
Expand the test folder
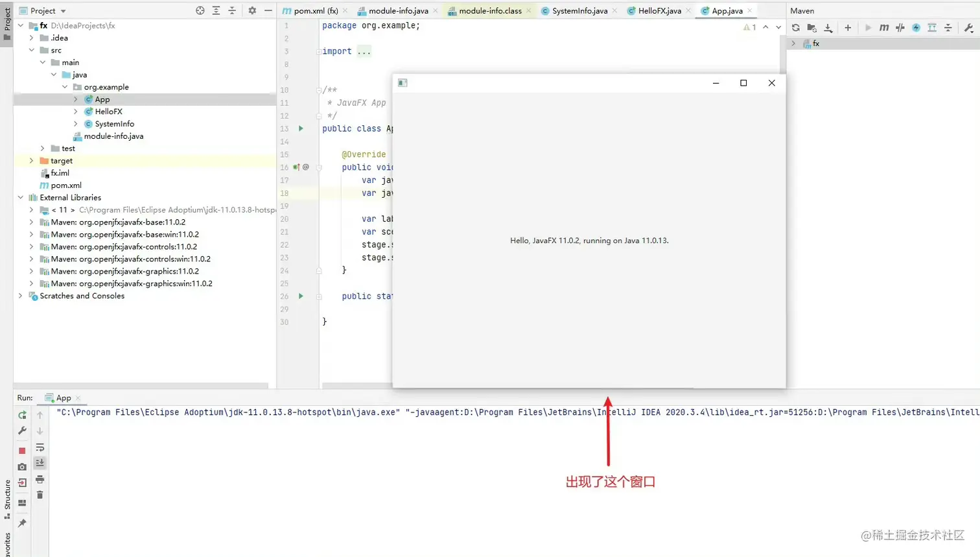pos(43,148)
